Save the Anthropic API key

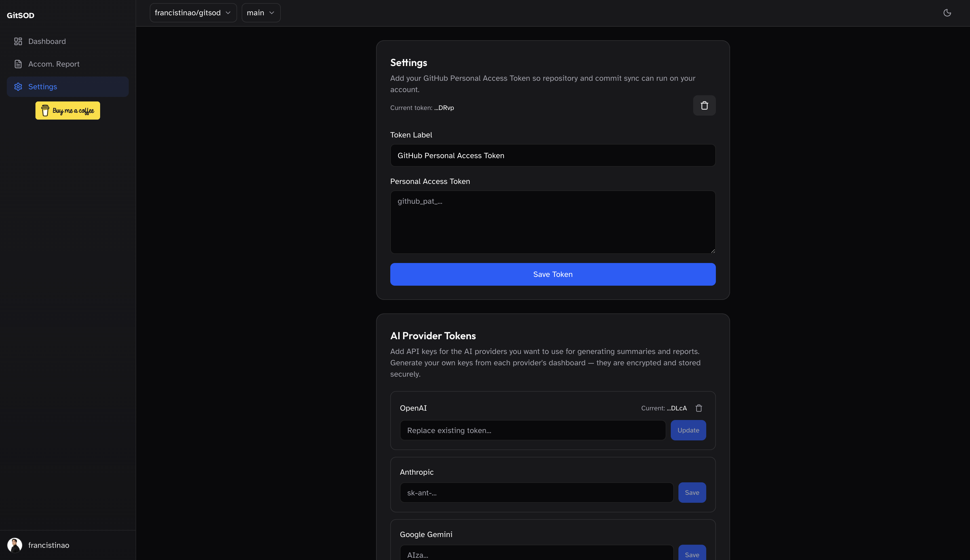click(x=692, y=492)
